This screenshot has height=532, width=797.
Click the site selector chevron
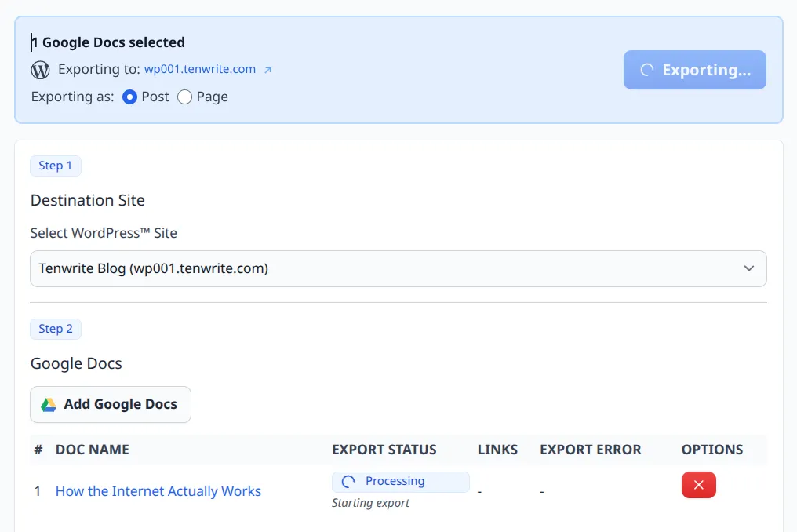(x=748, y=268)
